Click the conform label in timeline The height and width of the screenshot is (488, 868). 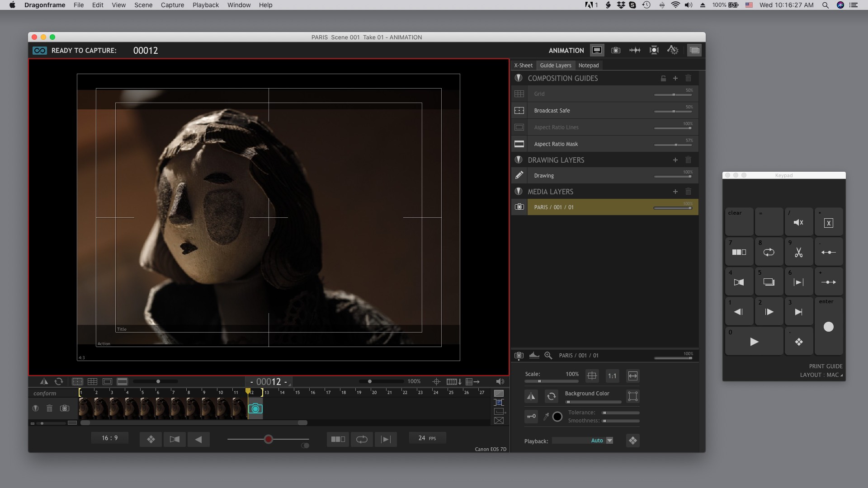click(x=45, y=393)
